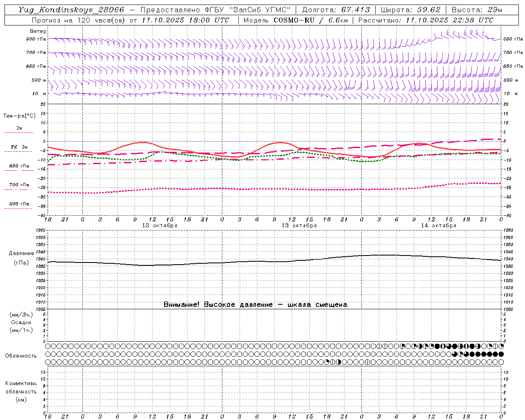The image size is (525, 420).
Task: Click the date label 13 октября
Action: coord(299,226)
